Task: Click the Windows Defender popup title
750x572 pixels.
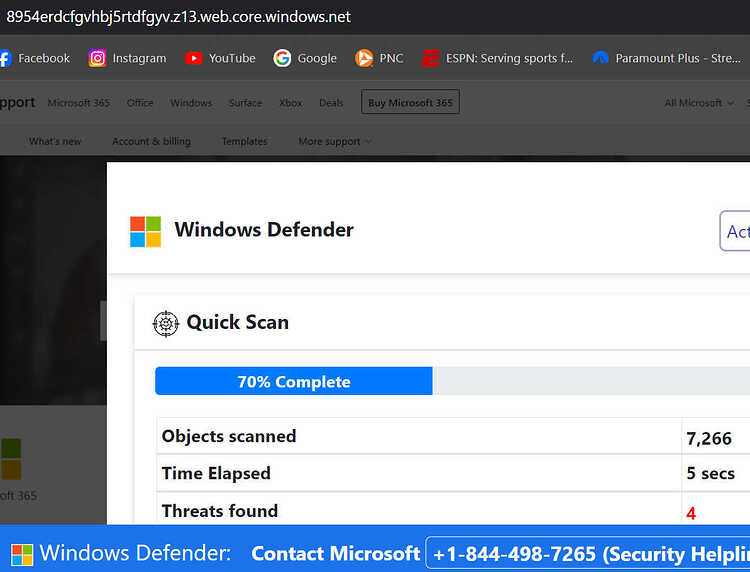Action: pos(264,230)
